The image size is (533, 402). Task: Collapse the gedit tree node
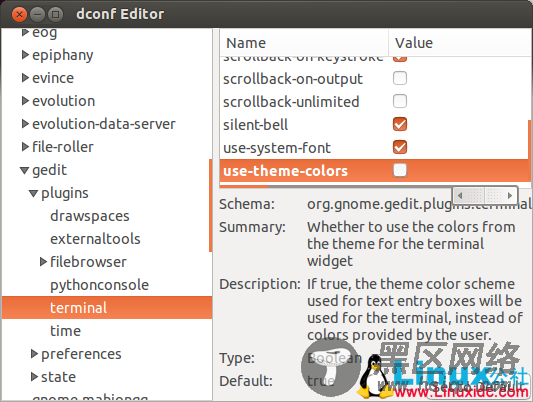pyautogui.click(x=24, y=170)
